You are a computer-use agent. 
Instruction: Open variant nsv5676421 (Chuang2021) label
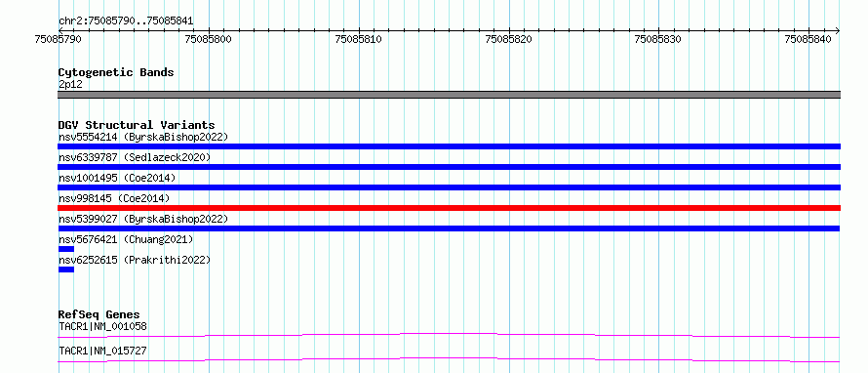point(126,239)
